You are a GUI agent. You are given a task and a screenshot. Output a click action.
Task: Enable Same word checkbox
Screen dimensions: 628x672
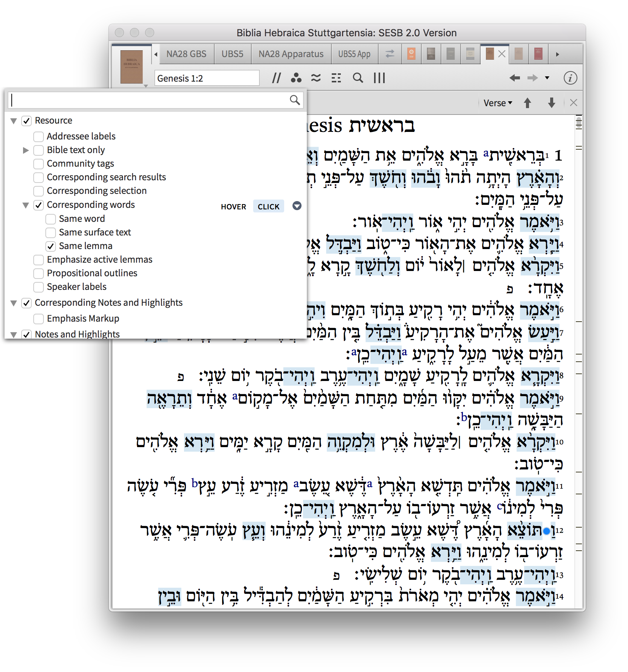click(x=50, y=219)
